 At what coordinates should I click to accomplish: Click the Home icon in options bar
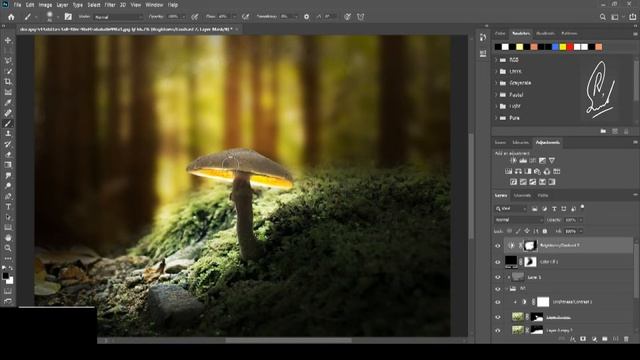(x=11, y=17)
